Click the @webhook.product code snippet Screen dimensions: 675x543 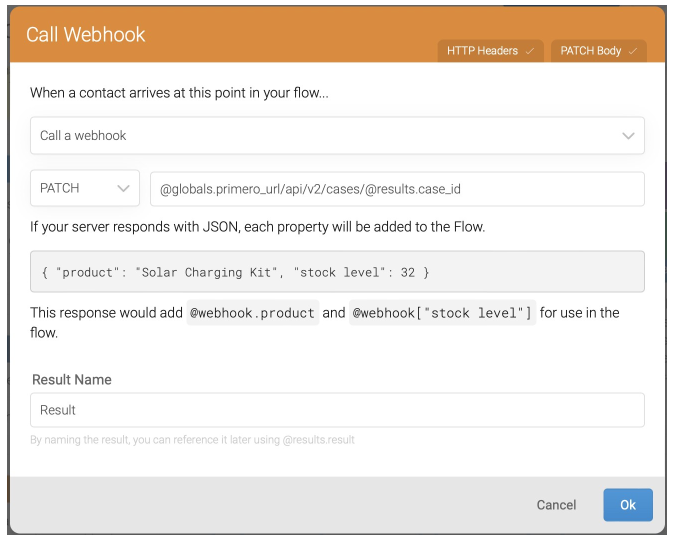pyautogui.click(x=253, y=313)
